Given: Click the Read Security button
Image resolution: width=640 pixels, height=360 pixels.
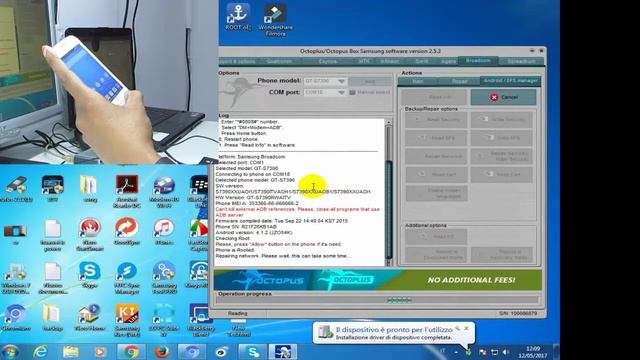Looking at the screenshot, I should coord(436,120).
